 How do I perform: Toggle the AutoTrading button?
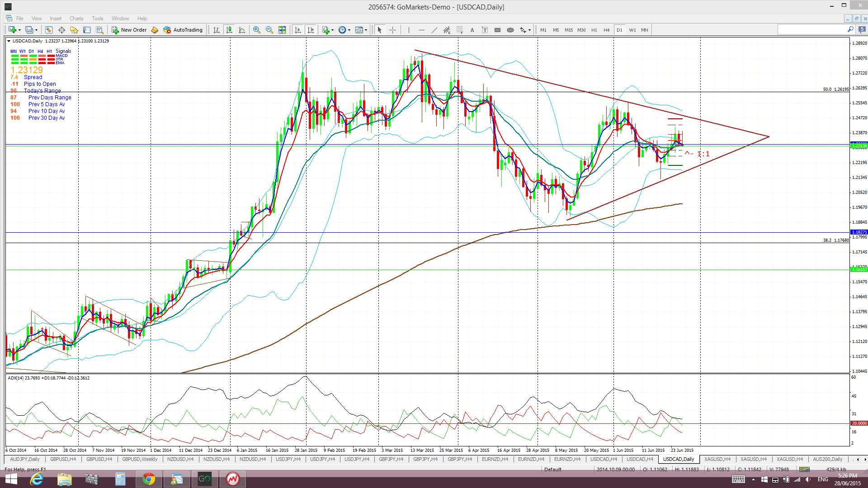183,30
